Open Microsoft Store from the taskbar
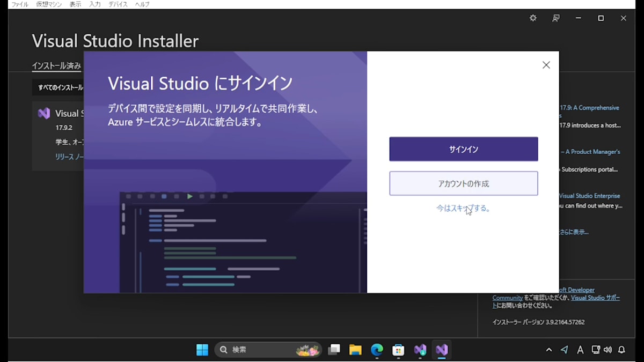Image resolution: width=644 pixels, height=362 pixels. tap(398, 349)
